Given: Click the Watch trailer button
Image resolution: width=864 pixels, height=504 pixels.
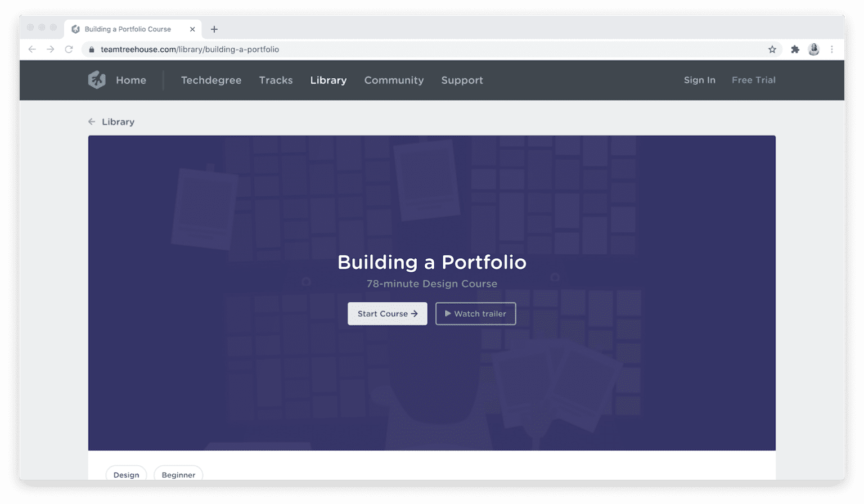Looking at the screenshot, I should (x=475, y=313).
